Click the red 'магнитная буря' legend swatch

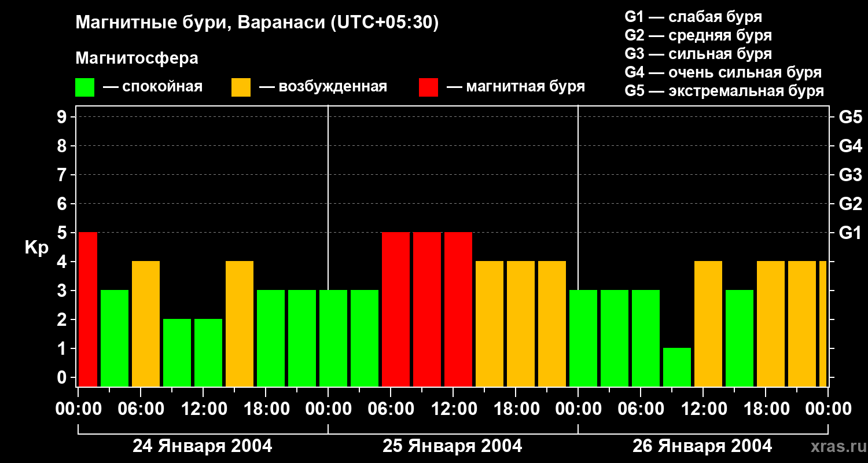[428, 87]
